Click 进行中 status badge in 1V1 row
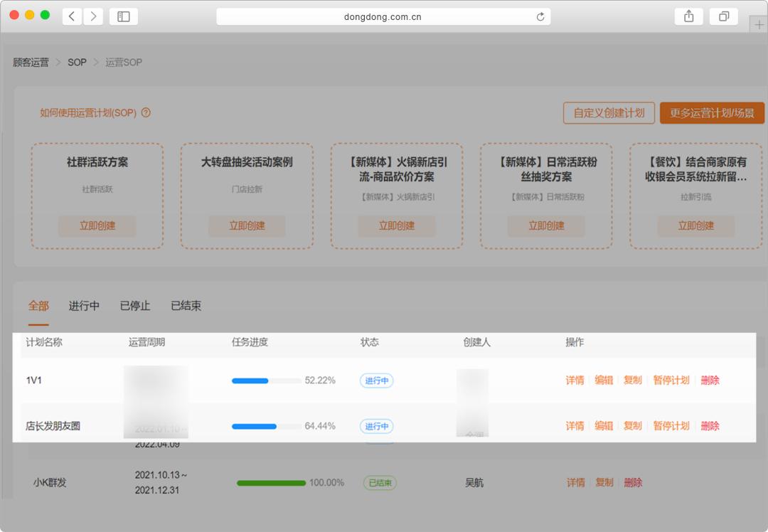The width and height of the screenshot is (768, 532). (377, 381)
